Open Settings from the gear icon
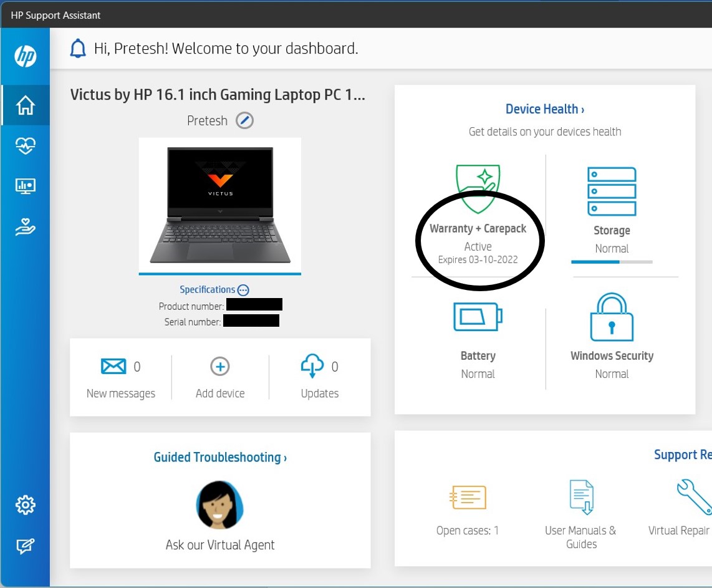The width and height of the screenshot is (712, 588). coord(25,505)
